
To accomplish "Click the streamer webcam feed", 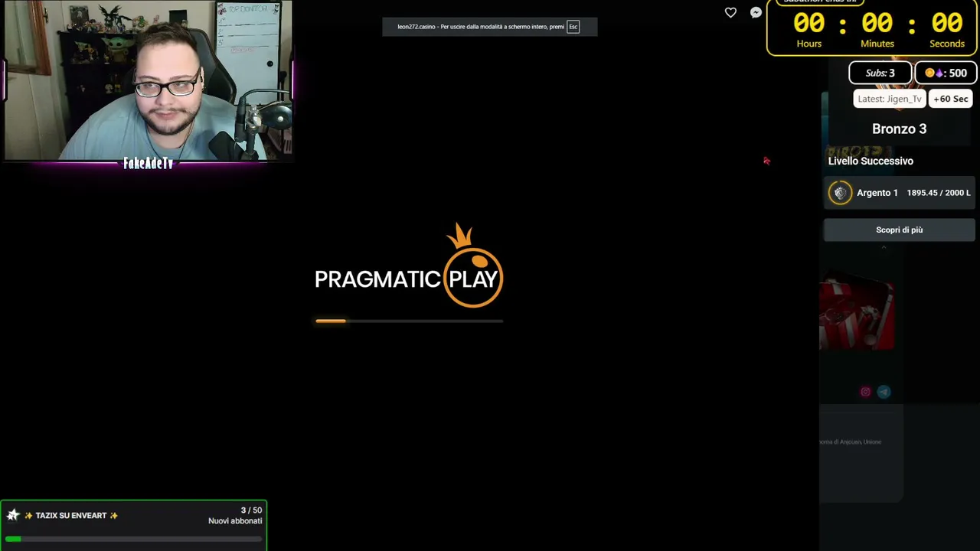I will [148, 80].
